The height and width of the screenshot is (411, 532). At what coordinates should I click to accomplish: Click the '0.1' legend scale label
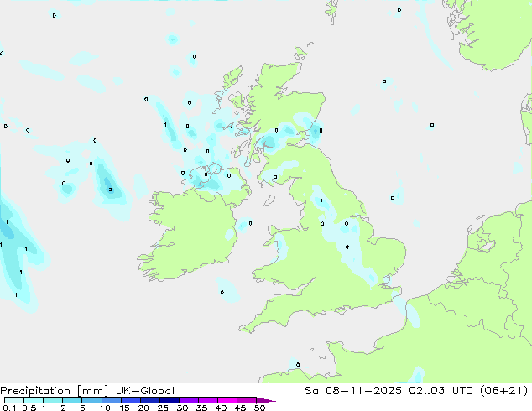pos(9,408)
